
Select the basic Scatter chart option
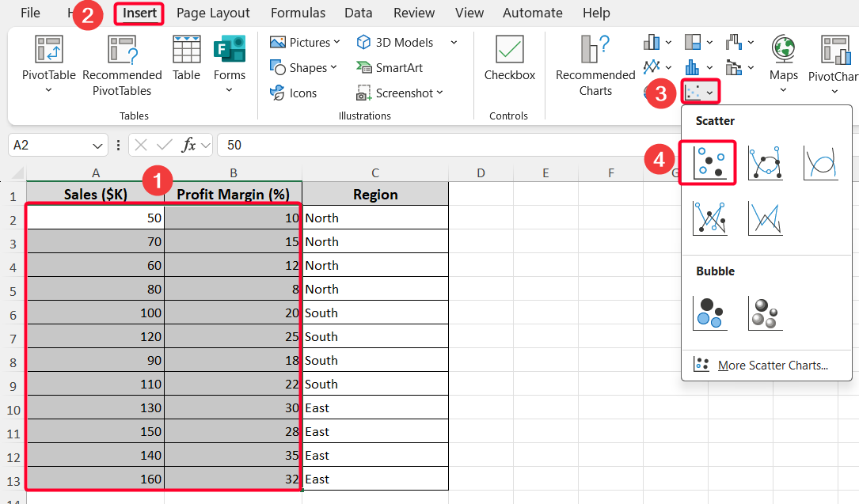[x=709, y=162]
